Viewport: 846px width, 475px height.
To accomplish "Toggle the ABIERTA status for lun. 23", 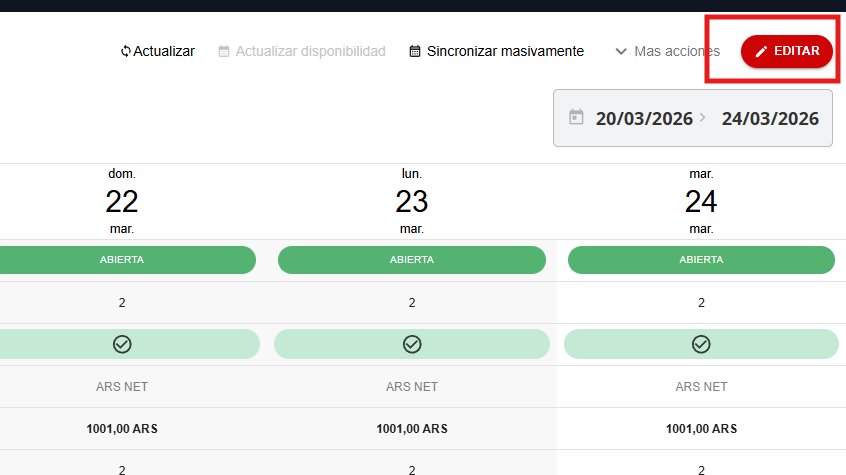I will [412, 260].
